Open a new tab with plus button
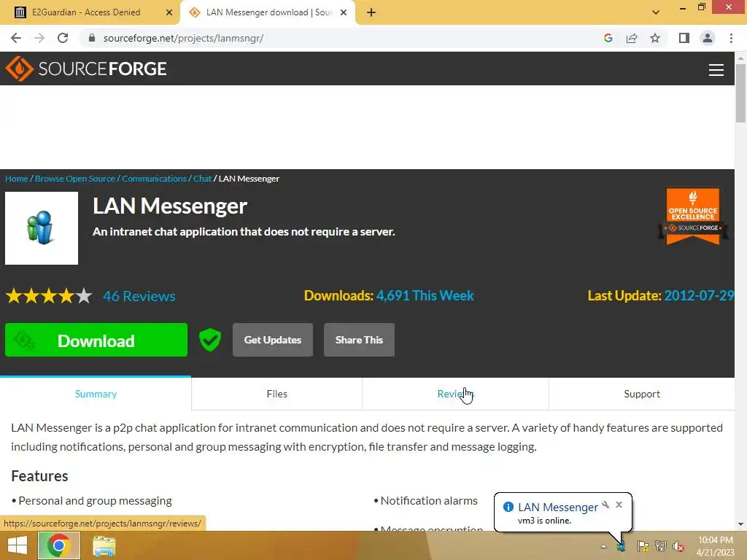Viewport: 747px width, 560px height. 371,12
